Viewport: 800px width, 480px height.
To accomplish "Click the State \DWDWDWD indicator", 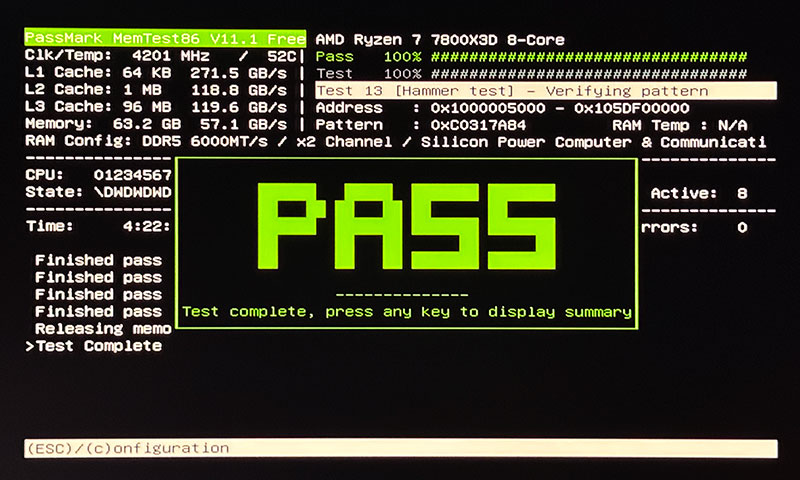I will pyautogui.click(x=98, y=192).
